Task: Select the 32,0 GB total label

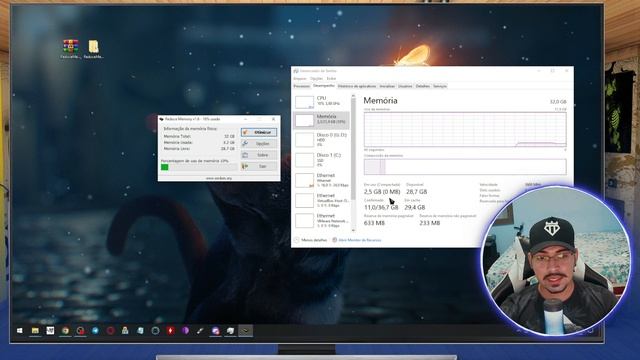Action: click(558, 102)
